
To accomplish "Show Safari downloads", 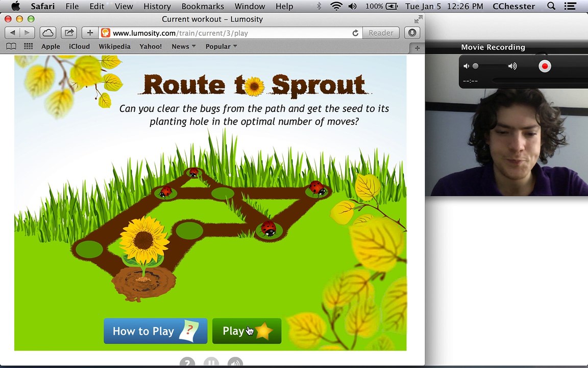I will [412, 33].
